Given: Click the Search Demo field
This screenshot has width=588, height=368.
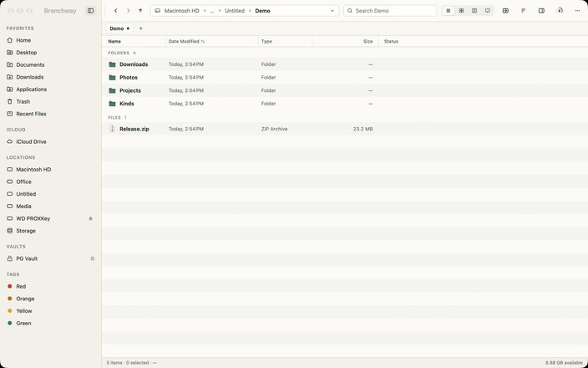Looking at the screenshot, I should [390, 11].
